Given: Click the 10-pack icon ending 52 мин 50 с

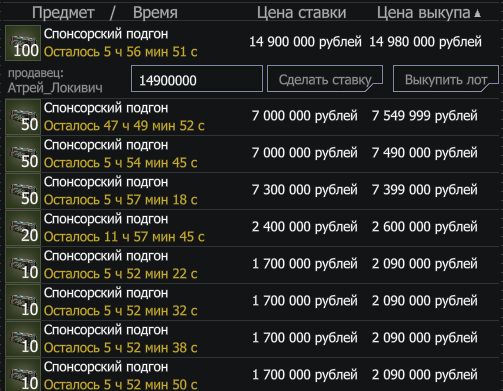Looking at the screenshot, I should 23,375.
